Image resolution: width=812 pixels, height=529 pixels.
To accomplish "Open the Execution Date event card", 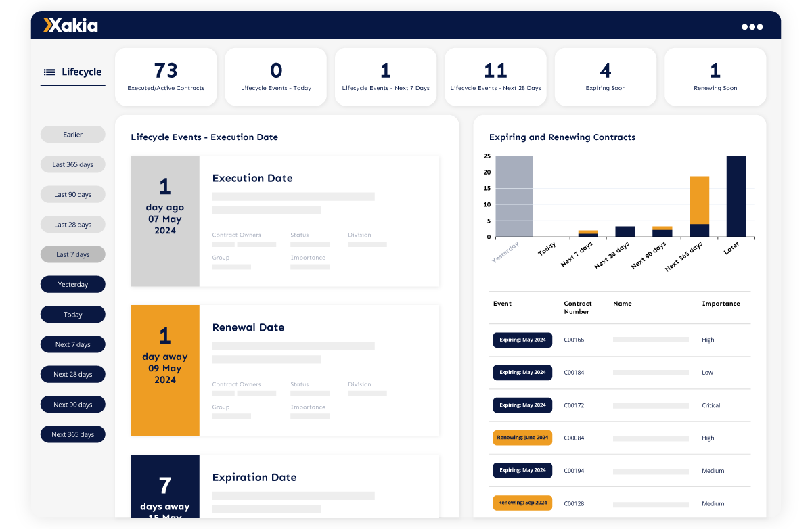I will point(285,221).
